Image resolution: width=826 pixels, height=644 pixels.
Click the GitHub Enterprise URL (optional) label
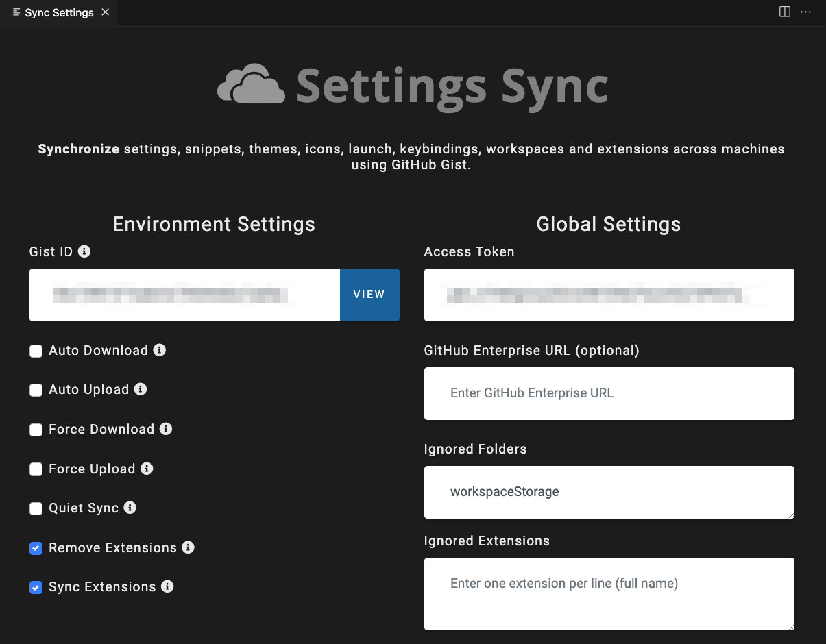(532, 350)
